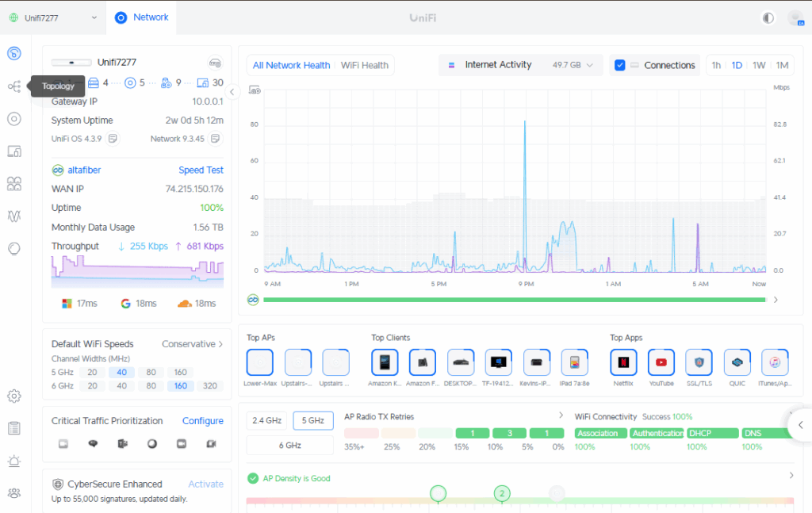Click the Netflix icon in Top Apps
Image resolution: width=812 pixels, height=513 pixels.
point(623,362)
